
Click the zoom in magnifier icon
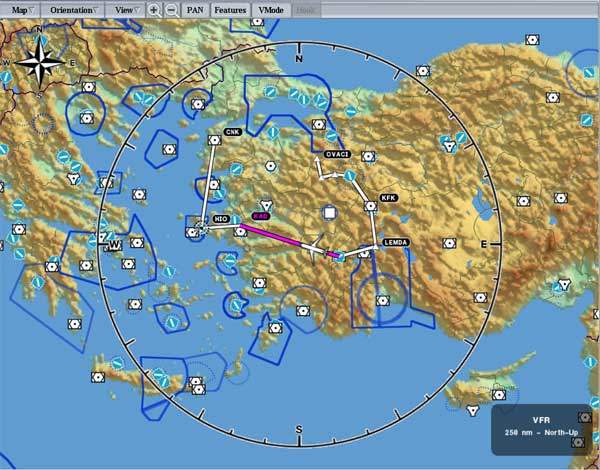[154, 9]
